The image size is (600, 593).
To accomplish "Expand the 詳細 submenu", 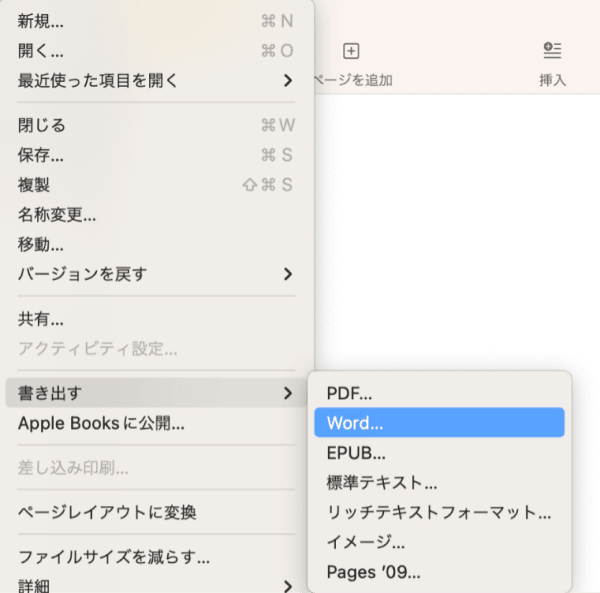I will click(156, 585).
